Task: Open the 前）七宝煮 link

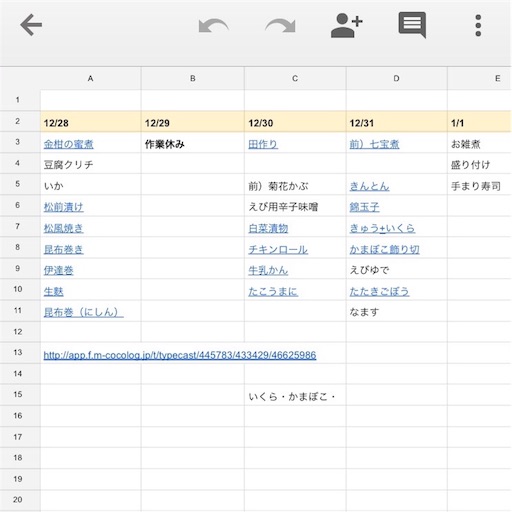Action: [x=375, y=144]
